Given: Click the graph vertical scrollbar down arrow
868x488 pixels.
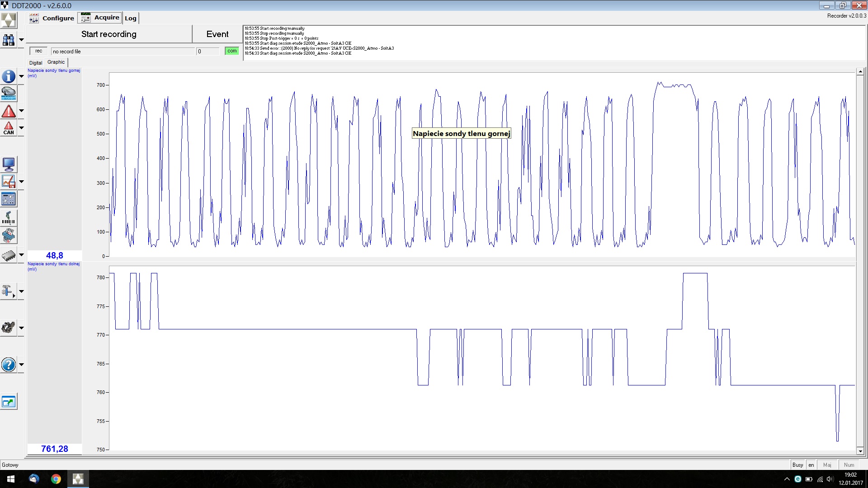Looking at the screenshot, I should 860,451.
